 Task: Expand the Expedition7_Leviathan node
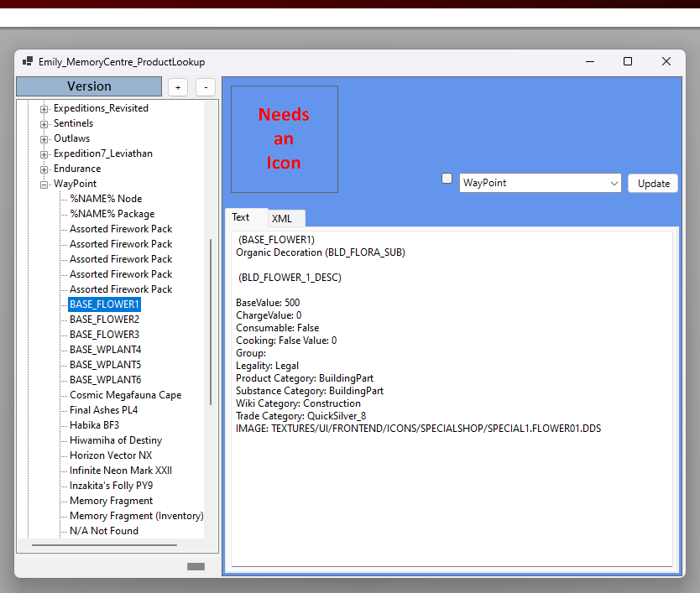point(44,154)
